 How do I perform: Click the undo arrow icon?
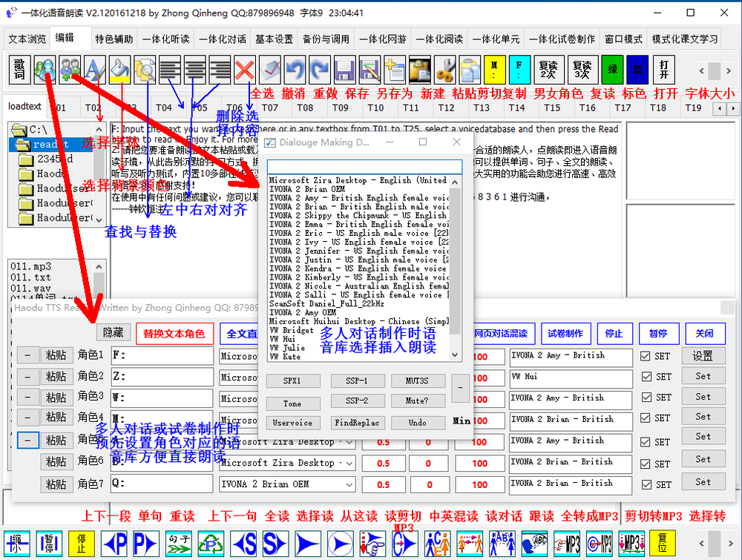click(295, 70)
